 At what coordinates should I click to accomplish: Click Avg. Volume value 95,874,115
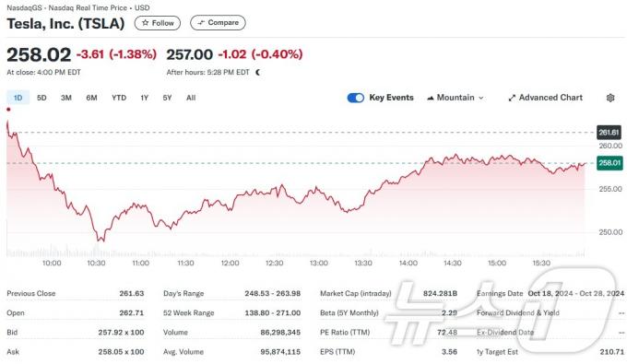pyautogui.click(x=280, y=352)
